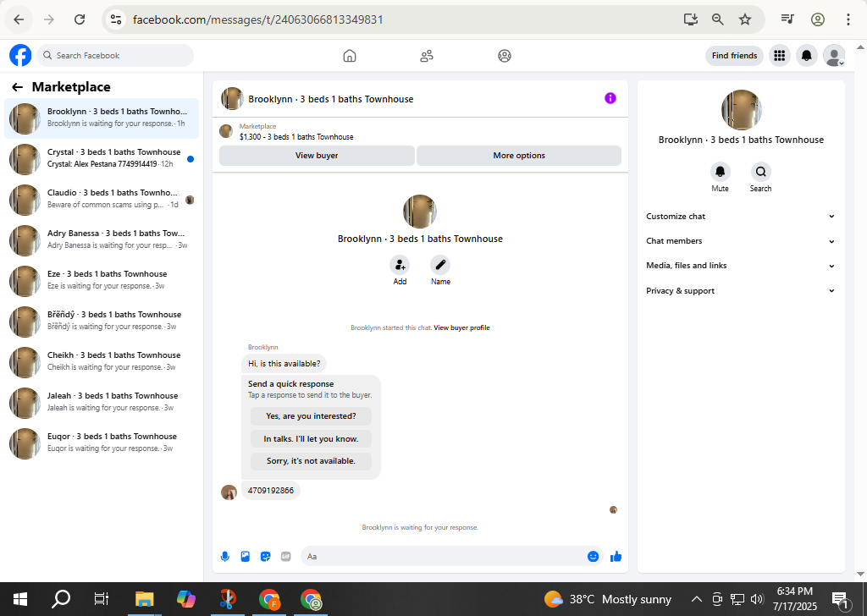This screenshot has width=867, height=616.
Task: Open the Windows Start menu
Action: pyautogui.click(x=20, y=599)
